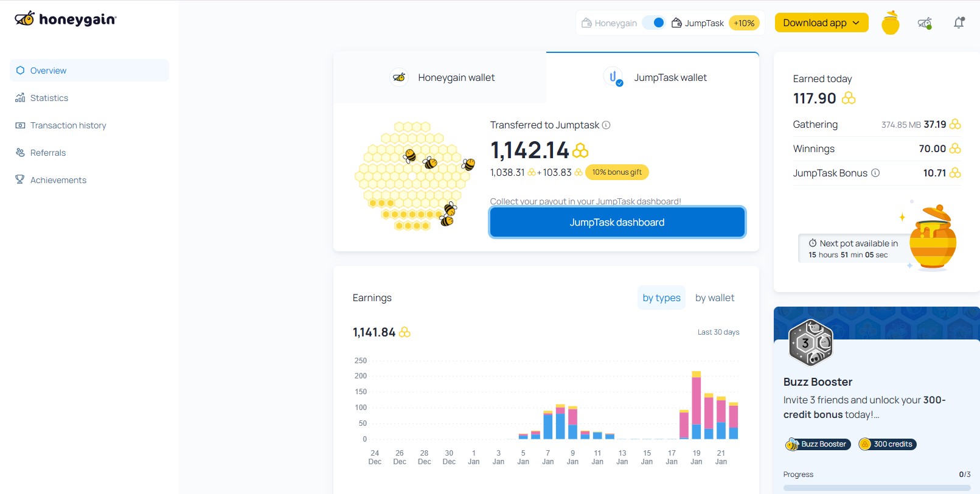
Task: Show earnings by wallet
Action: tap(714, 298)
